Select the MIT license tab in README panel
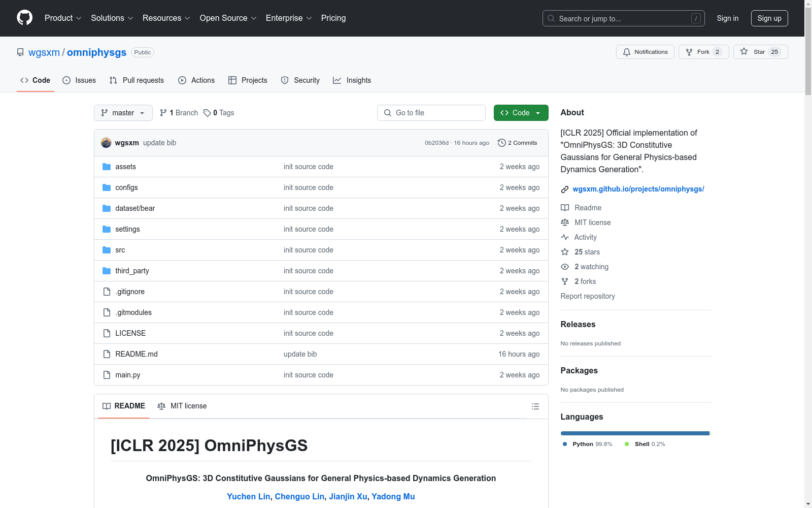Viewport: 812px width, 508px height. pyautogui.click(x=182, y=406)
